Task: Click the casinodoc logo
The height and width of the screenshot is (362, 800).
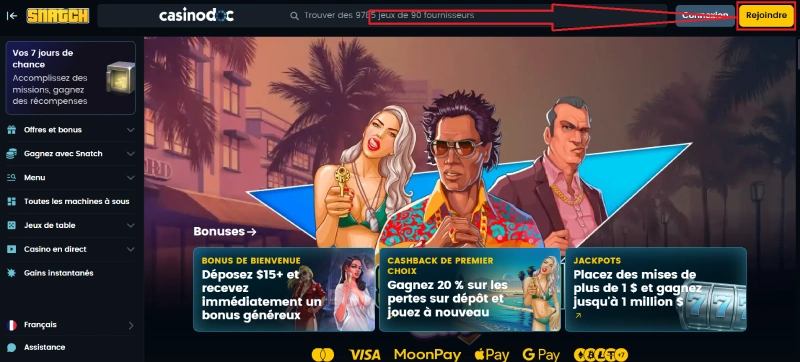Action: 196,15
